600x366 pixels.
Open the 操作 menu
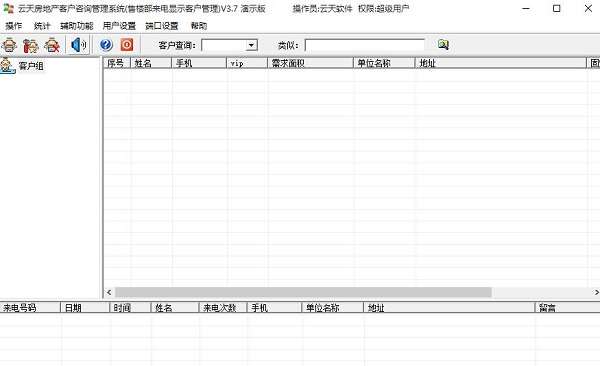click(x=14, y=26)
